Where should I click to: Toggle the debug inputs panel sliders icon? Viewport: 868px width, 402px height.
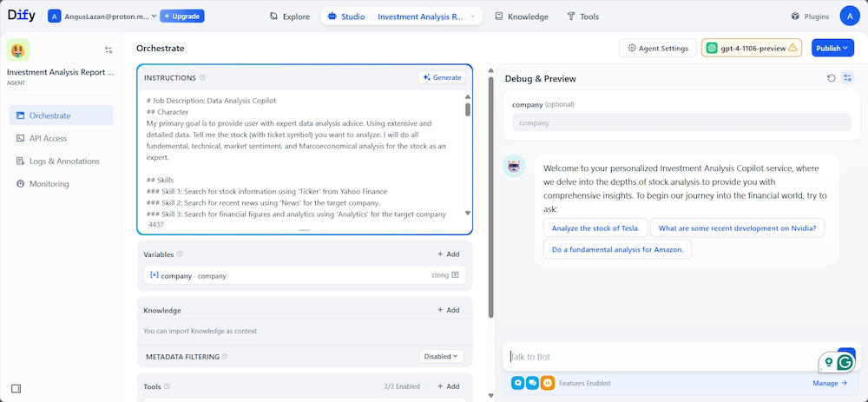pos(847,78)
